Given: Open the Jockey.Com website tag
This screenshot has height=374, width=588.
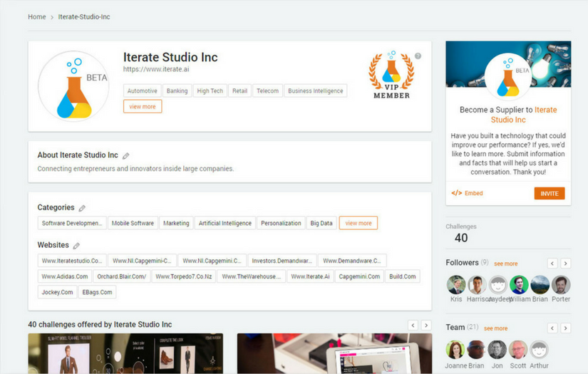Looking at the screenshot, I should (57, 292).
